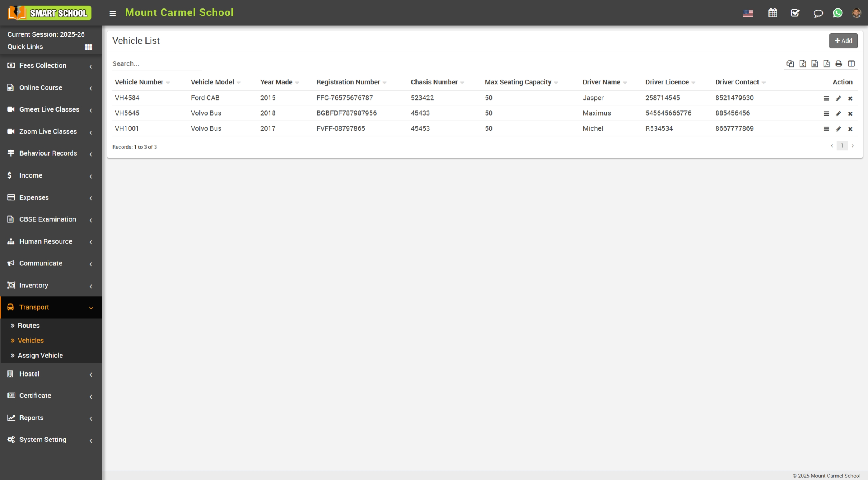
Task: Export vehicle list to PDF
Action: [x=826, y=63]
